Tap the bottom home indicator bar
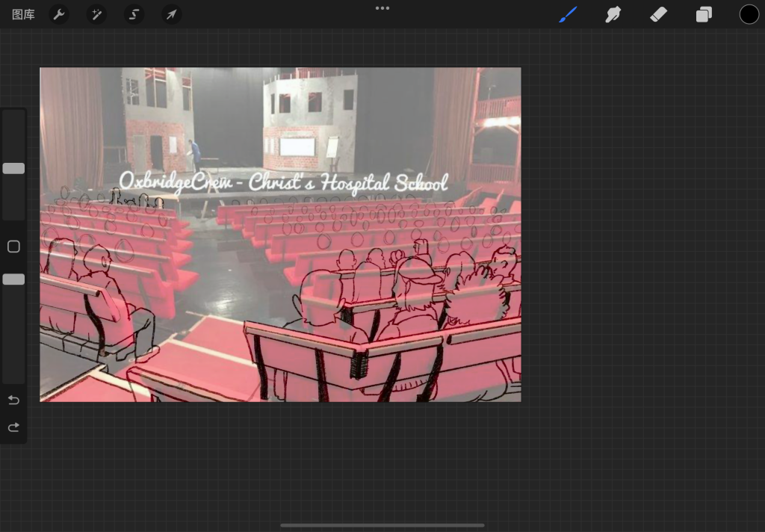This screenshot has width=765, height=532. pyautogui.click(x=382, y=526)
